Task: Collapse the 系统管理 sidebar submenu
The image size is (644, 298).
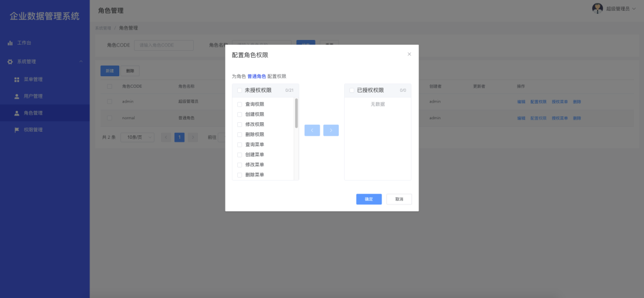Action: (80, 62)
